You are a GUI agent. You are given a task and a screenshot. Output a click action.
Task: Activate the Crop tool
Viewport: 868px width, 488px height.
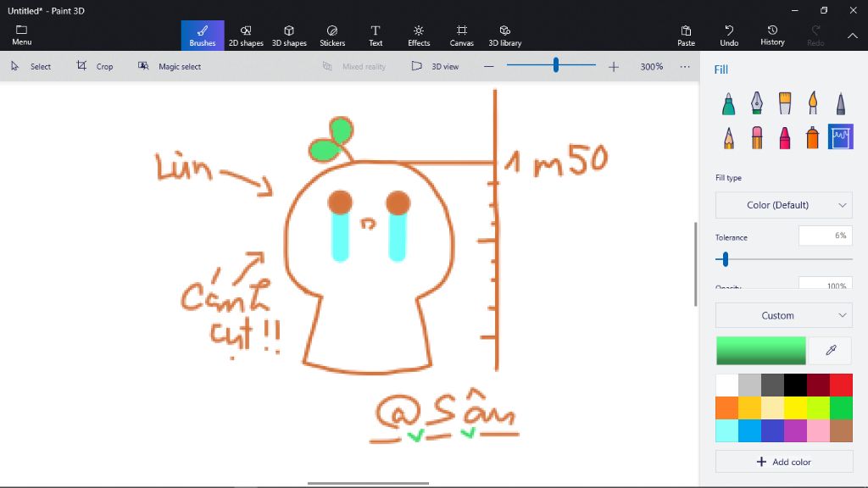click(x=95, y=66)
